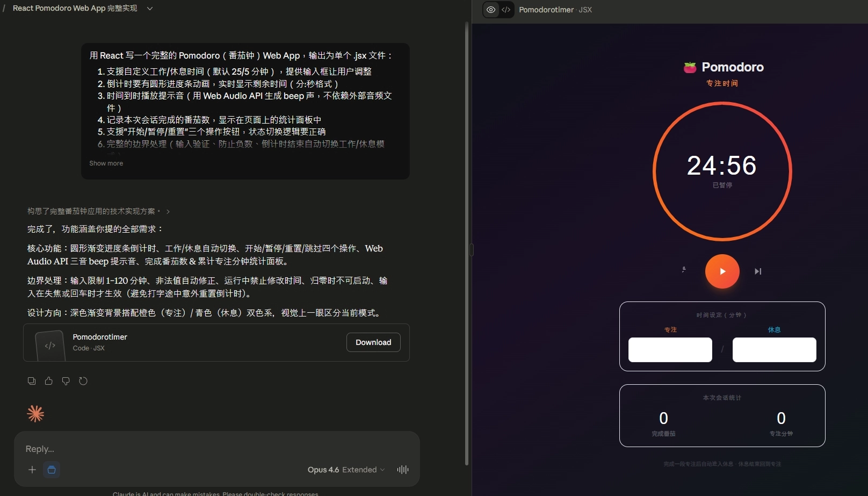Copy the assistant's response
The image size is (868, 496).
point(32,380)
